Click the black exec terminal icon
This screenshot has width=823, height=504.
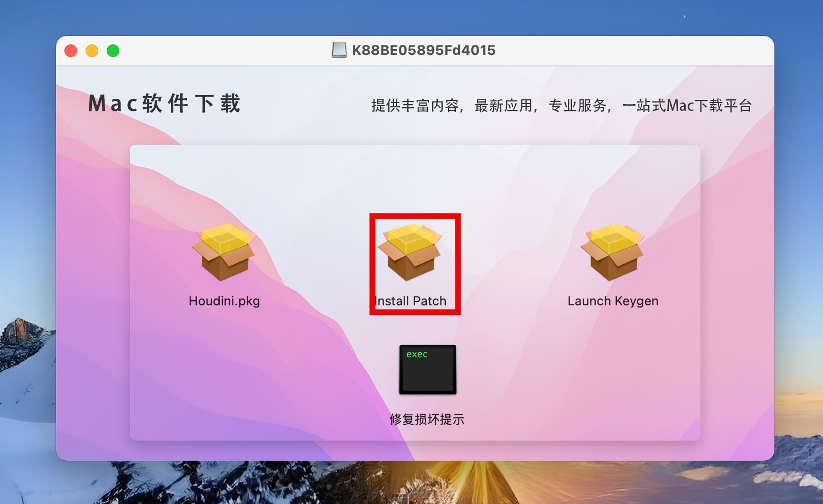pos(428,370)
